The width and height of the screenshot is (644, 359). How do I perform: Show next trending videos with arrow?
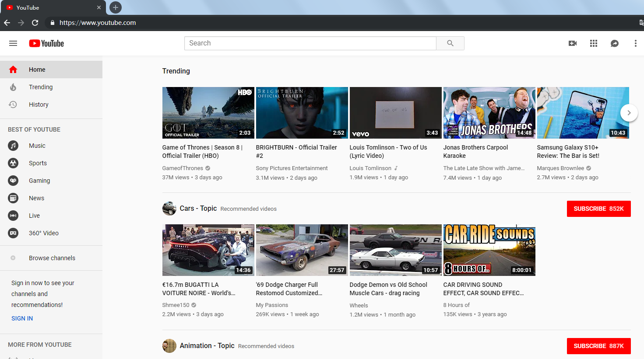629,113
